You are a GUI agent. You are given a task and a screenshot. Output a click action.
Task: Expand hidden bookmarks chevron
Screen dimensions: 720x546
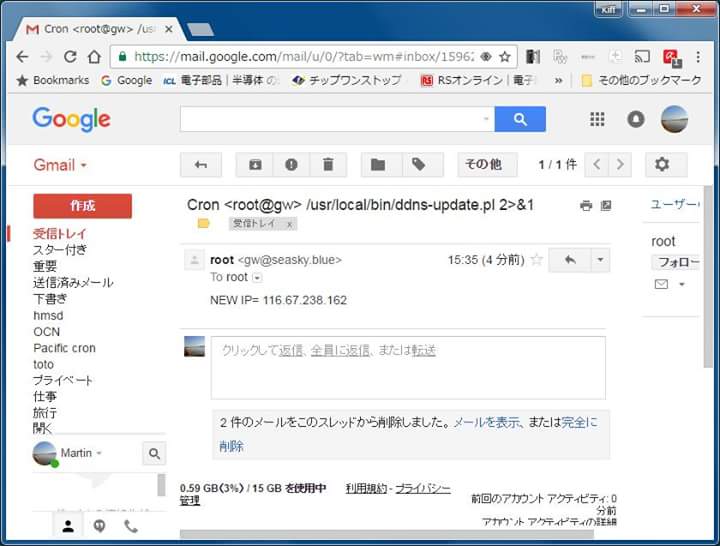coord(558,81)
